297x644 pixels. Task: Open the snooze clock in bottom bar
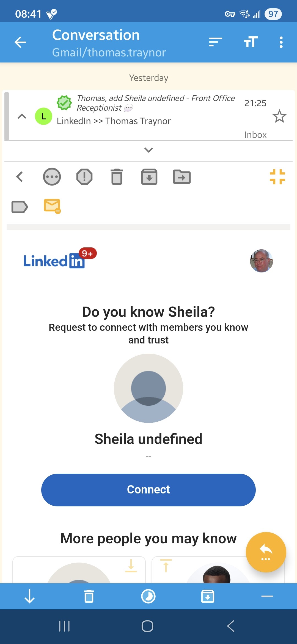coord(148,596)
